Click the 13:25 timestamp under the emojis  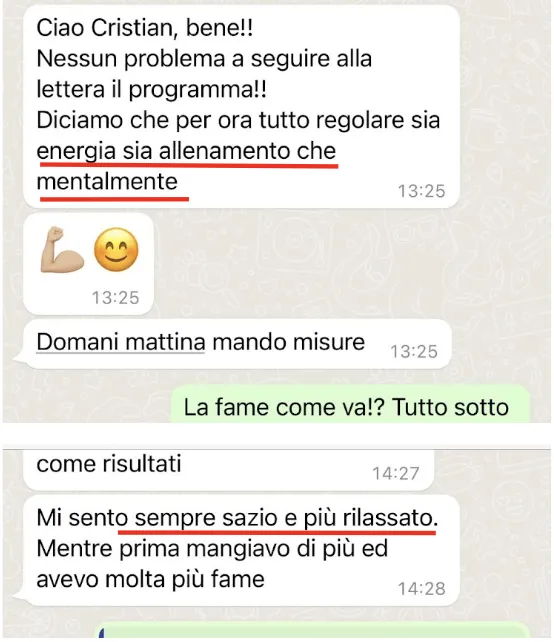(115, 298)
